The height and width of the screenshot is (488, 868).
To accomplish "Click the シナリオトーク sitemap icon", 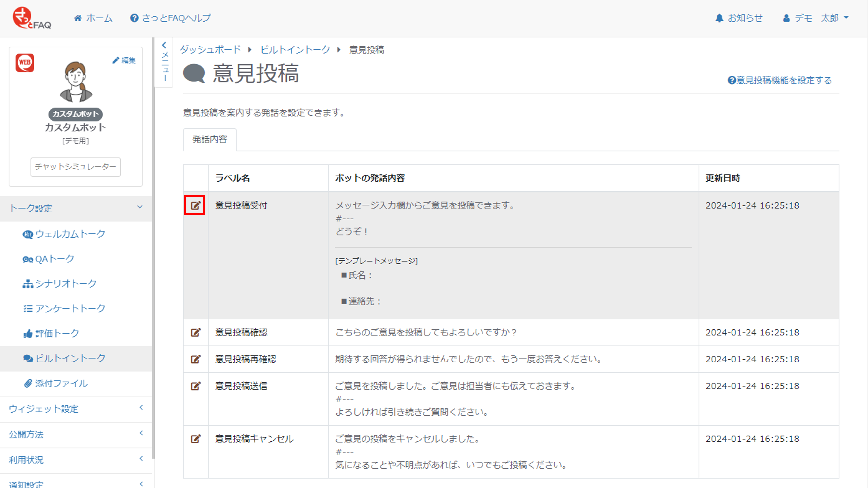I will (x=28, y=284).
